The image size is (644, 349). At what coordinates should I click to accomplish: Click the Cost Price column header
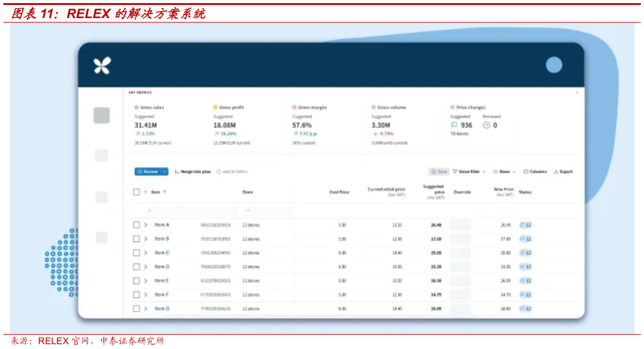[x=339, y=192]
